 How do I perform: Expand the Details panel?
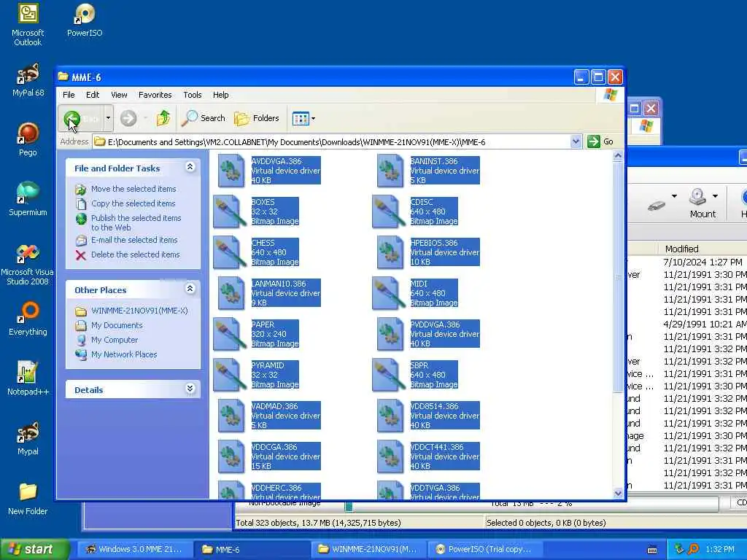click(x=190, y=389)
